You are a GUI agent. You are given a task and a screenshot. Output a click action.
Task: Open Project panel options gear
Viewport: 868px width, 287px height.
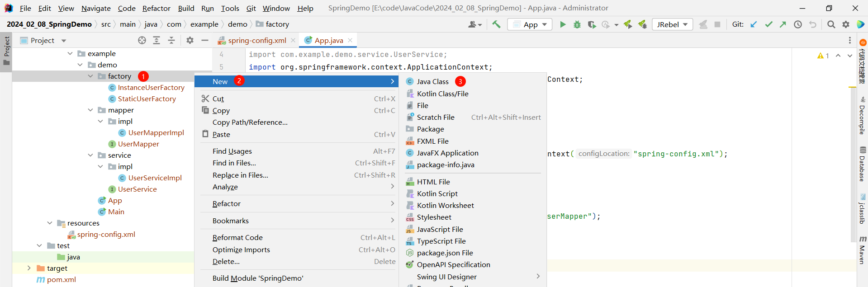point(190,40)
